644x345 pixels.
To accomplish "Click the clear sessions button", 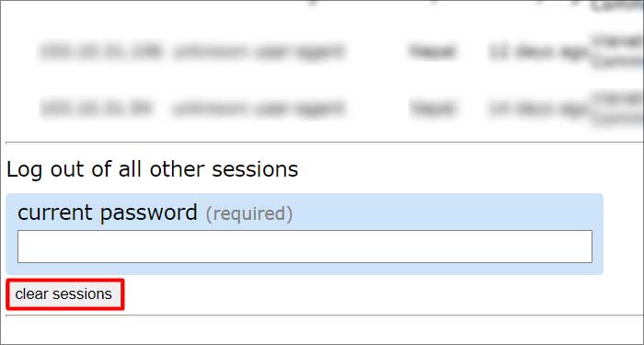I will pos(65,294).
